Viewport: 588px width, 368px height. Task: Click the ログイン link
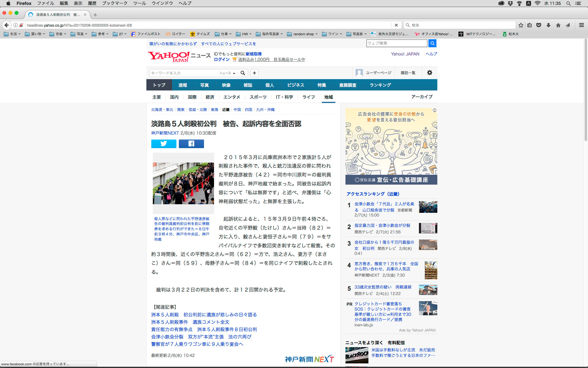click(221, 59)
